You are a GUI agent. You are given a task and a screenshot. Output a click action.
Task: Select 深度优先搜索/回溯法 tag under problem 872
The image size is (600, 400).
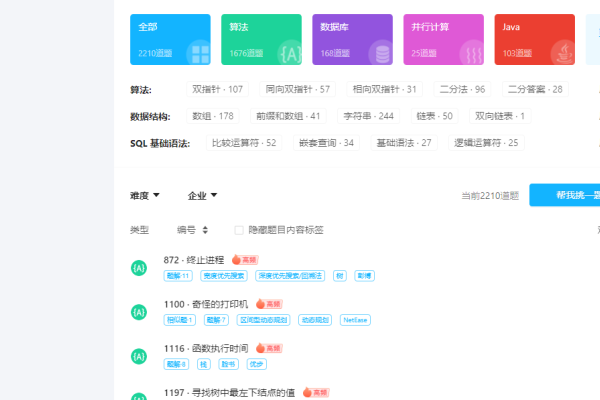point(290,276)
